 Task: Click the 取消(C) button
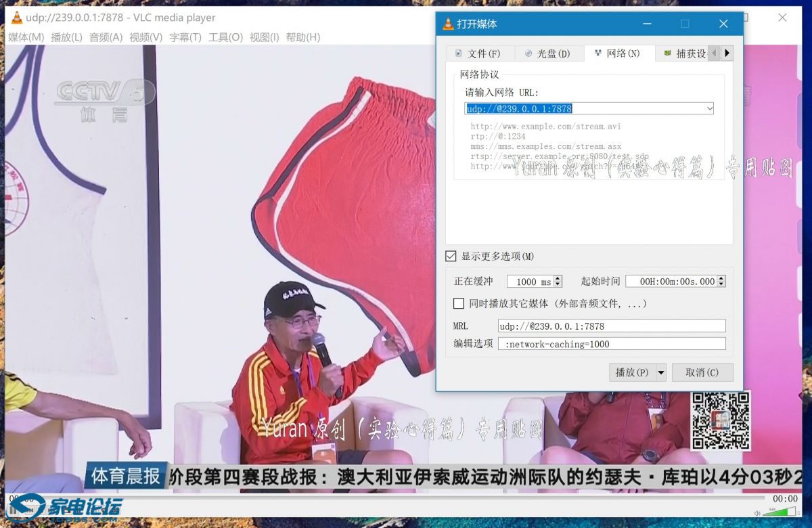702,372
